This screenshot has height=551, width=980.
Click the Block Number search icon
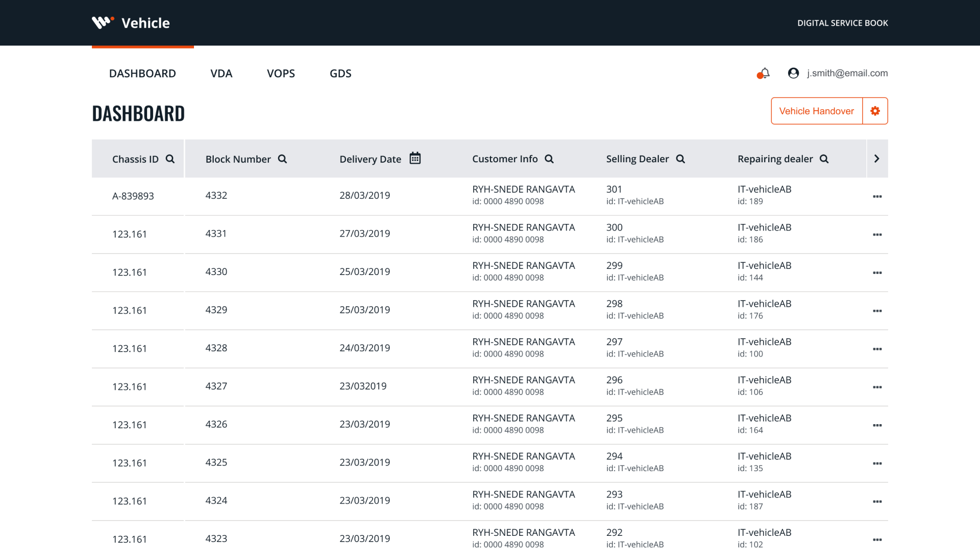[282, 159]
